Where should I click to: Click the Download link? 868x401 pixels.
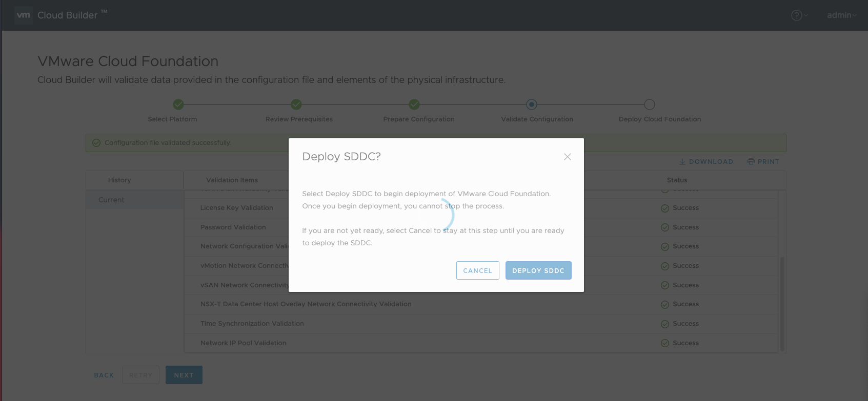706,161
